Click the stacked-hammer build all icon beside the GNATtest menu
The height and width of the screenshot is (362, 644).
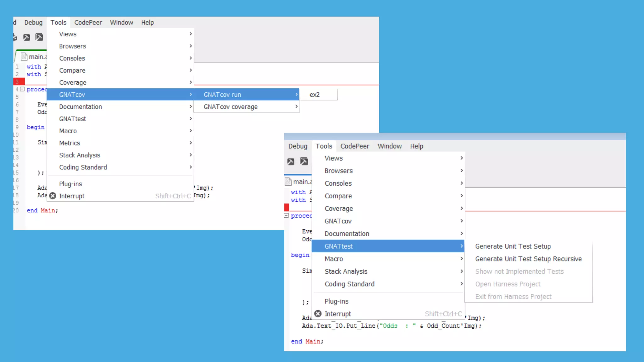[x=304, y=162]
